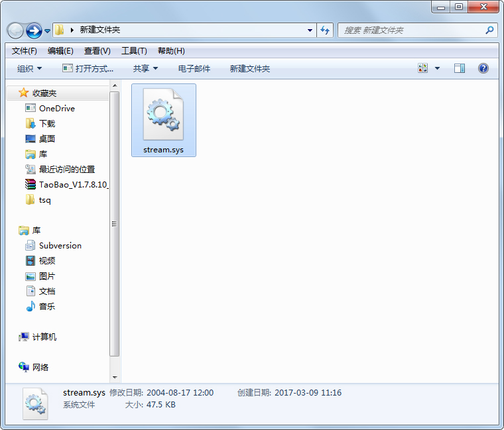The height and width of the screenshot is (430, 504).
Task: Click the folder icon in address bar
Action: click(x=59, y=30)
